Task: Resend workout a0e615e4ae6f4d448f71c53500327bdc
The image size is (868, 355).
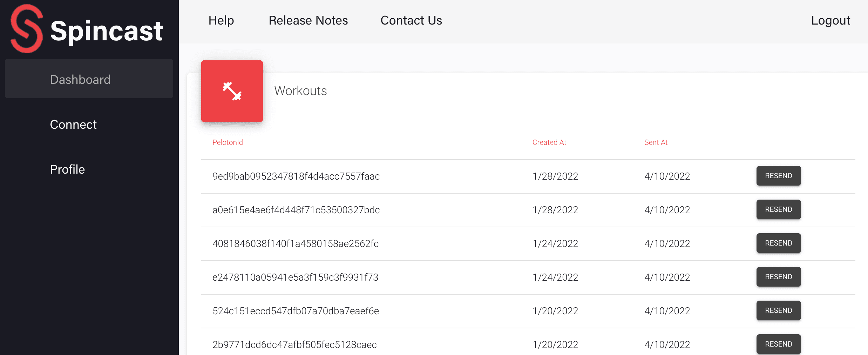Action: 778,209
